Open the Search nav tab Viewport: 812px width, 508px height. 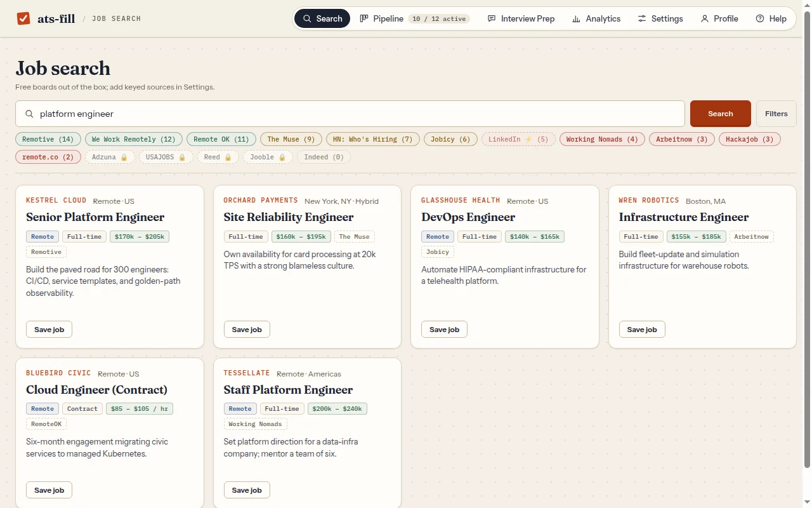point(322,19)
